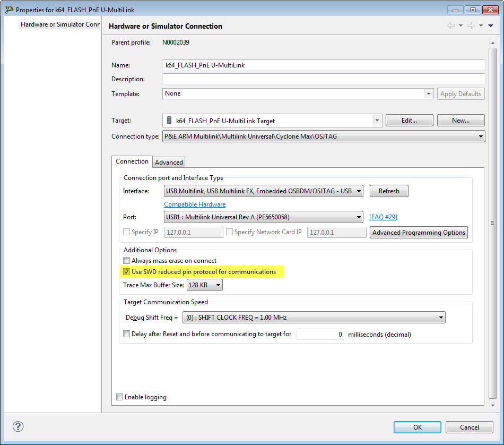Enable logging checkbox
Image resolution: width=504 pixels, height=445 pixels.
[x=120, y=397]
